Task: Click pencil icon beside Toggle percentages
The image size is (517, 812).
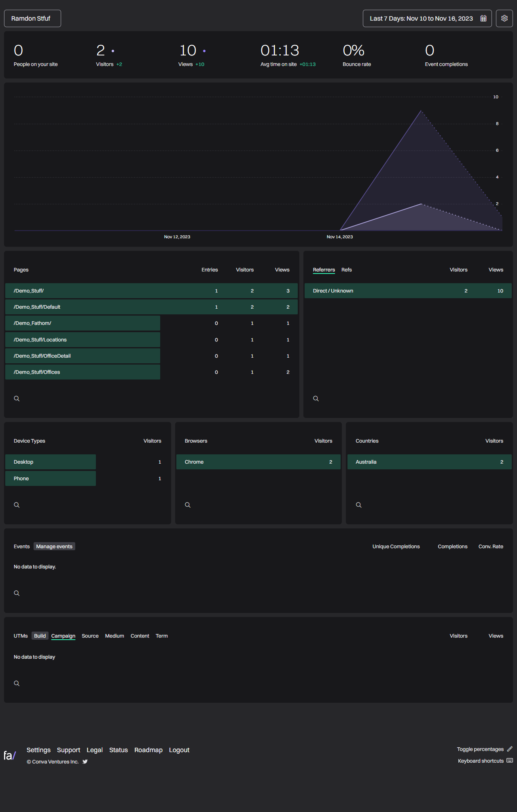Action: (510, 749)
